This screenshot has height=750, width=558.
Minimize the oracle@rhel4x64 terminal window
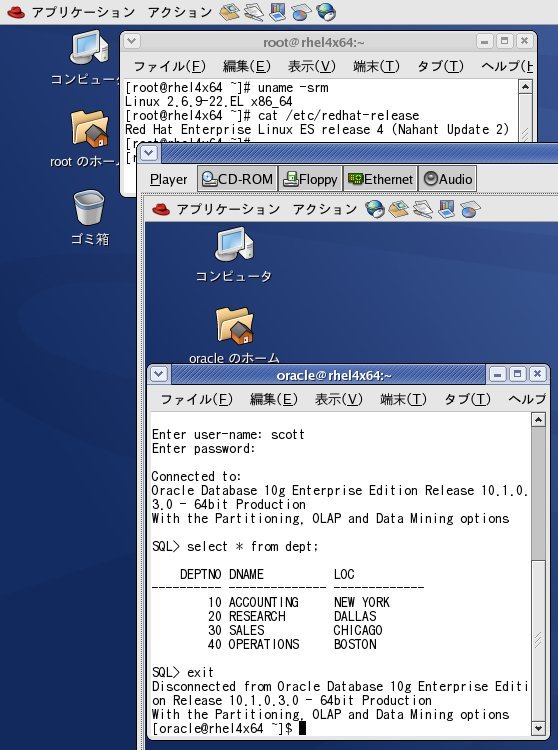click(x=497, y=375)
